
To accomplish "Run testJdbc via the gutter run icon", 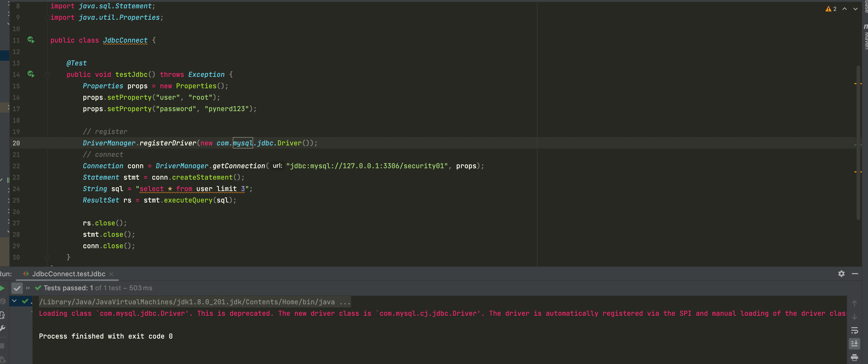I will point(31,75).
